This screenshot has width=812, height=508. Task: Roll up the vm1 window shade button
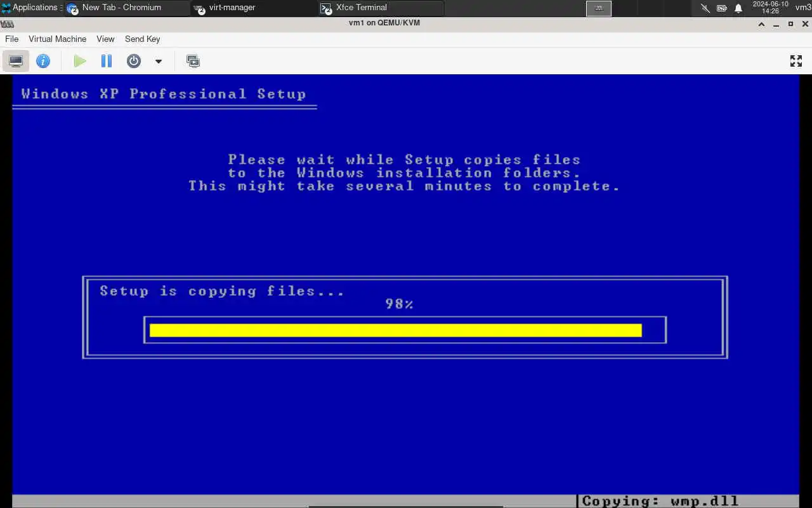pyautogui.click(x=762, y=23)
